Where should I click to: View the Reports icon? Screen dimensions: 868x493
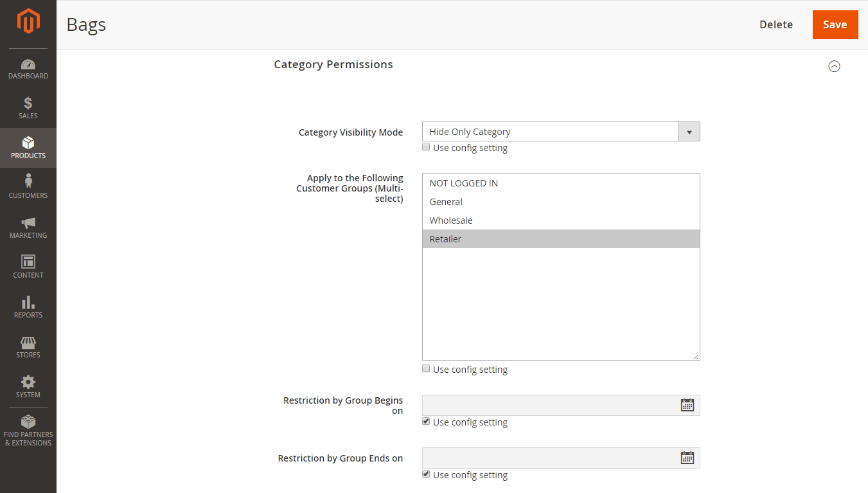coord(28,306)
